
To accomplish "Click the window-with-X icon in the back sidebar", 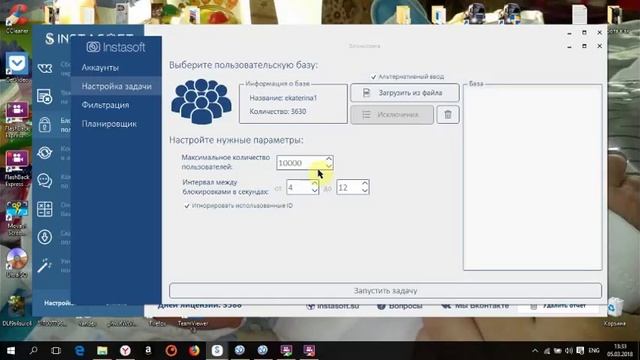I will (44, 96).
